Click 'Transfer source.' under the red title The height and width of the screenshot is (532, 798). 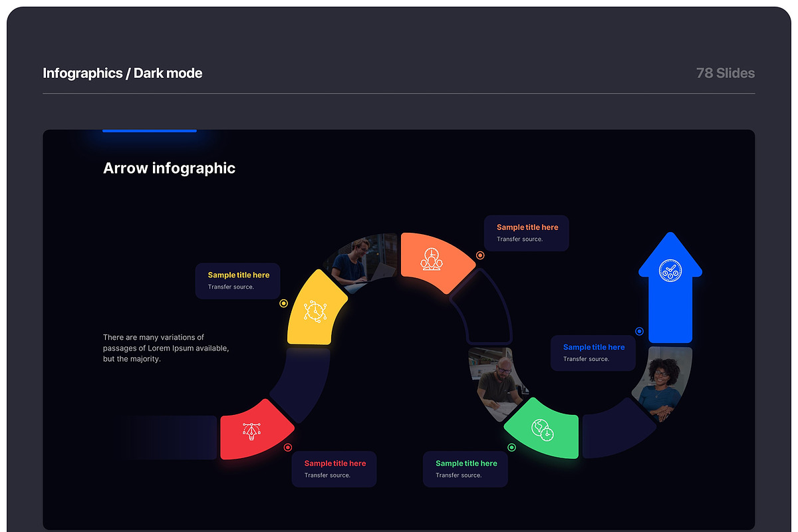pyautogui.click(x=327, y=475)
